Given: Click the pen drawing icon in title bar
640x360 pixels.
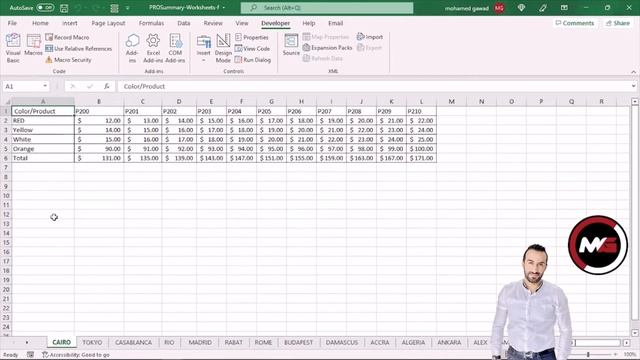Looking at the screenshot, I should (542, 7).
